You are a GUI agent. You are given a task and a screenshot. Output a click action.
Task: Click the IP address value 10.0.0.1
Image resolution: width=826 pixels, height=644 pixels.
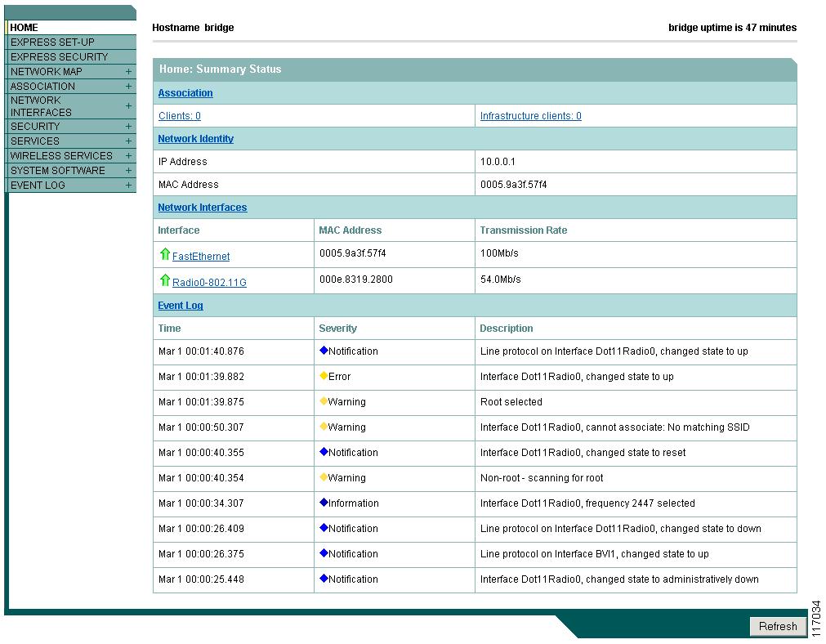pyautogui.click(x=498, y=162)
